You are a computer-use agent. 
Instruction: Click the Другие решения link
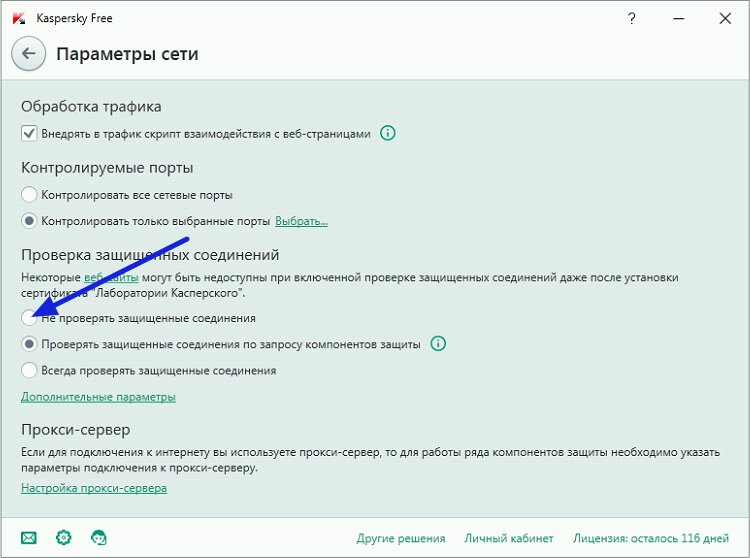pyautogui.click(x=401, y=538)
